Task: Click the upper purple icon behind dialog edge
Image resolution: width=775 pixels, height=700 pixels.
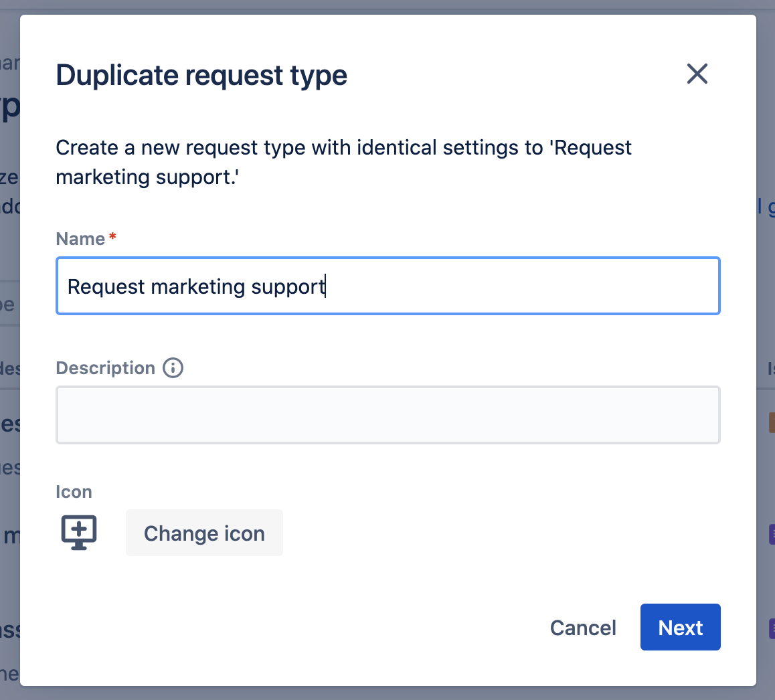Action: pyautogui.click(x=772, y=535)
